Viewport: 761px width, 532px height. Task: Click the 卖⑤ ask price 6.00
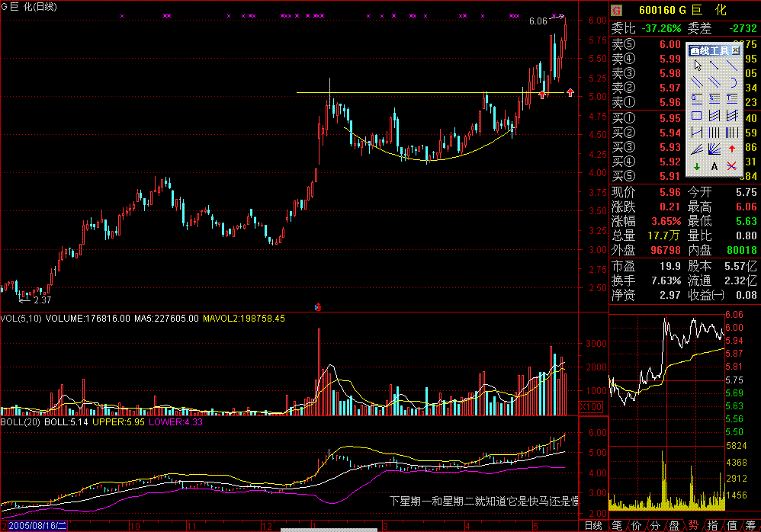[x=669, y=45]
